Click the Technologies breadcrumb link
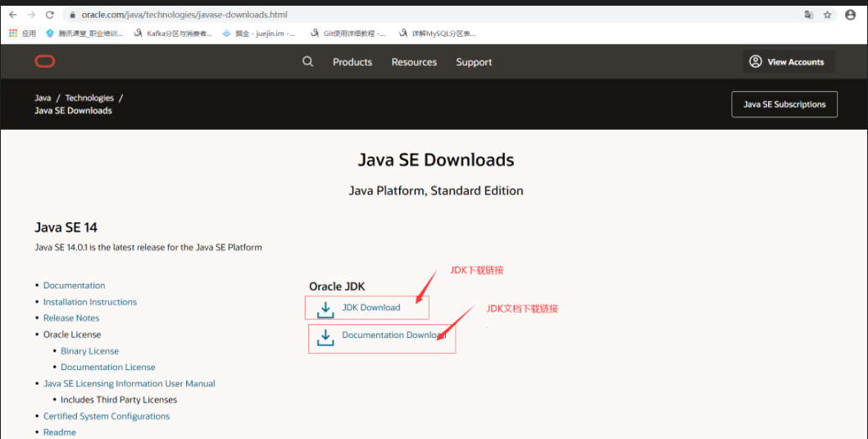Image resolution: width=868 pixels, height=439 pixels. (89, 98)
